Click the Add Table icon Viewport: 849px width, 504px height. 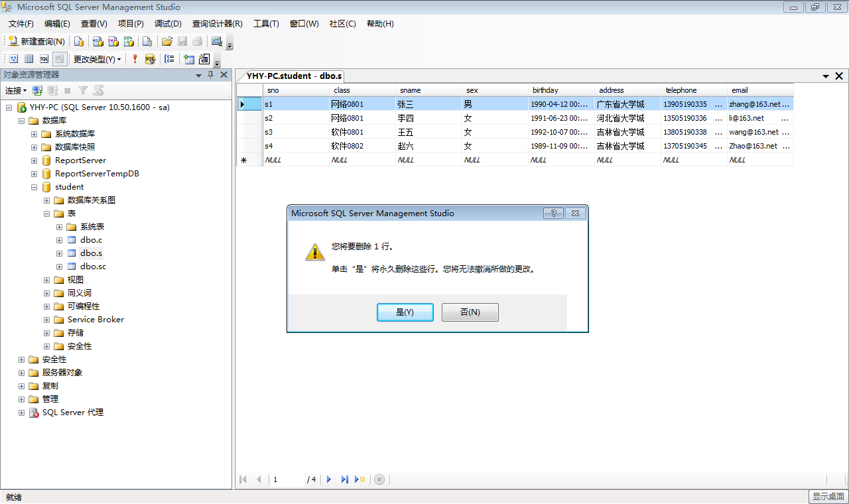(x=189, y=59)
